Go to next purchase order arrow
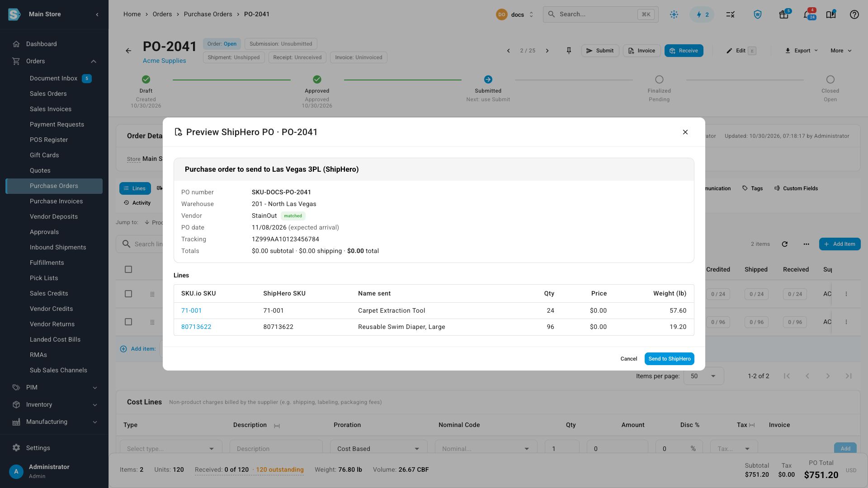 [x=547, y=51]
